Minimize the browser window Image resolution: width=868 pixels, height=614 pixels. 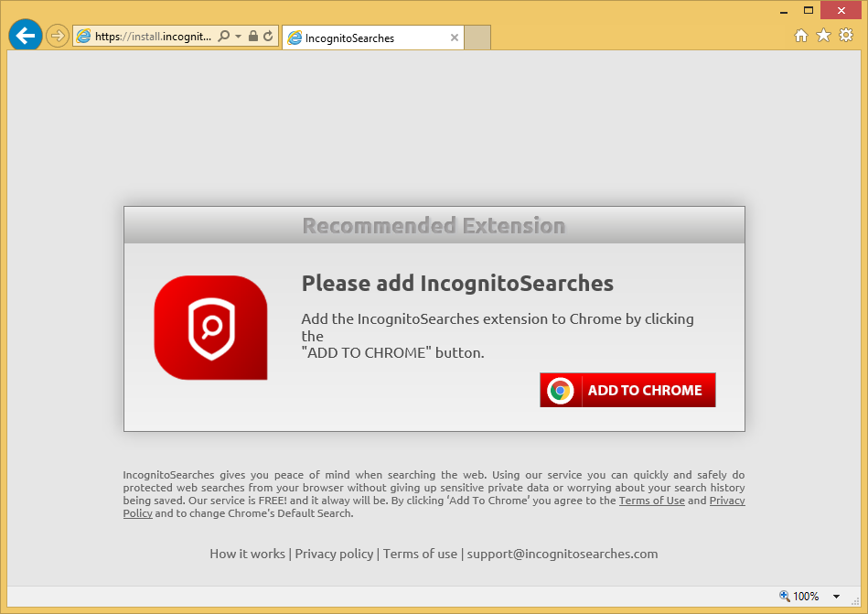coord(783,10)
